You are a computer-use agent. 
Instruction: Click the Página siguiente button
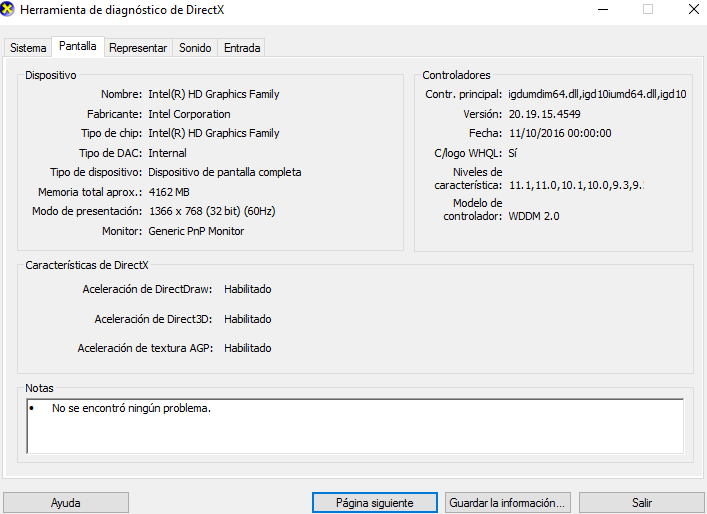point(375,503)
